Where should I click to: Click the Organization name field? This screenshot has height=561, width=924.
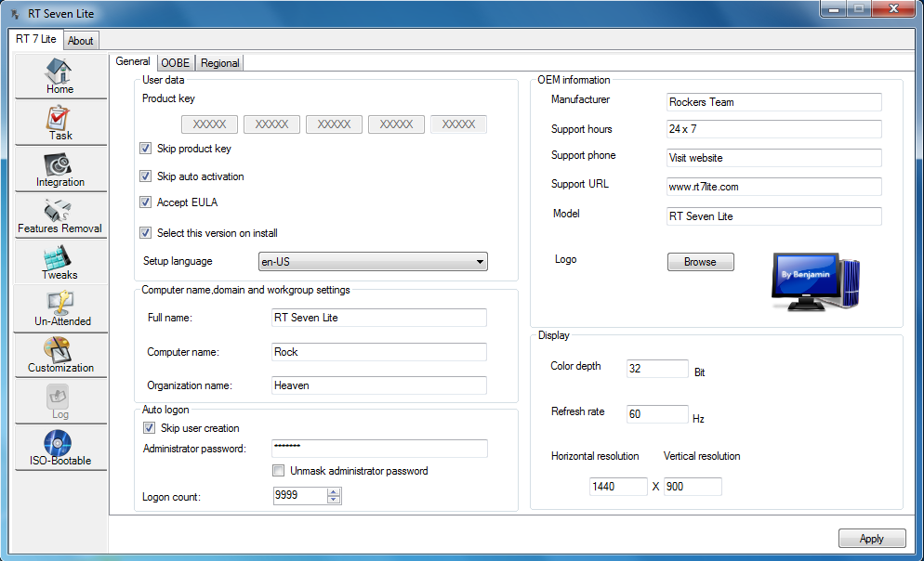pos(379,385)
